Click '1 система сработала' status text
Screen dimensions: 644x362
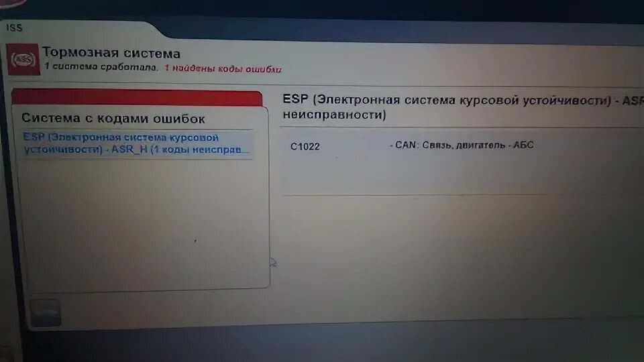tap(101, 66)
